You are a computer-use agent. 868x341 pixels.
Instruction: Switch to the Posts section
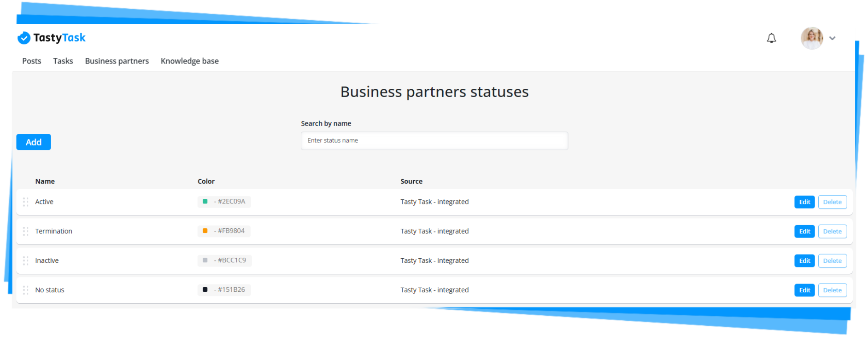31,61
